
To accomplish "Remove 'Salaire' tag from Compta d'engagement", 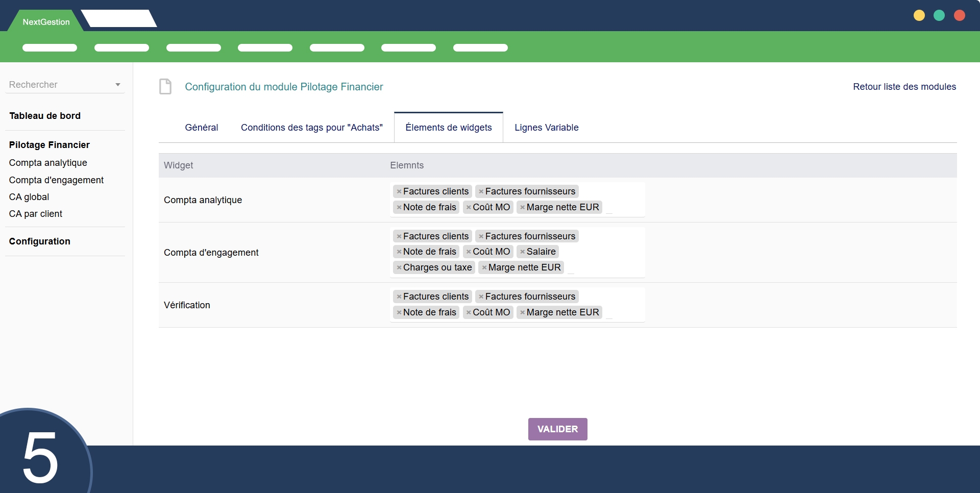I will pyautogui.click(x=522, y=252).
